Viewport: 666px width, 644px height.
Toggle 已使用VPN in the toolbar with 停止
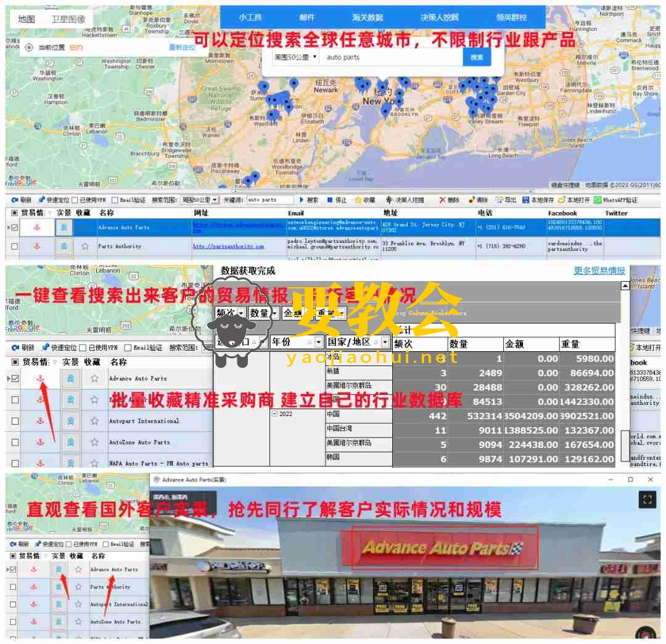75,200
